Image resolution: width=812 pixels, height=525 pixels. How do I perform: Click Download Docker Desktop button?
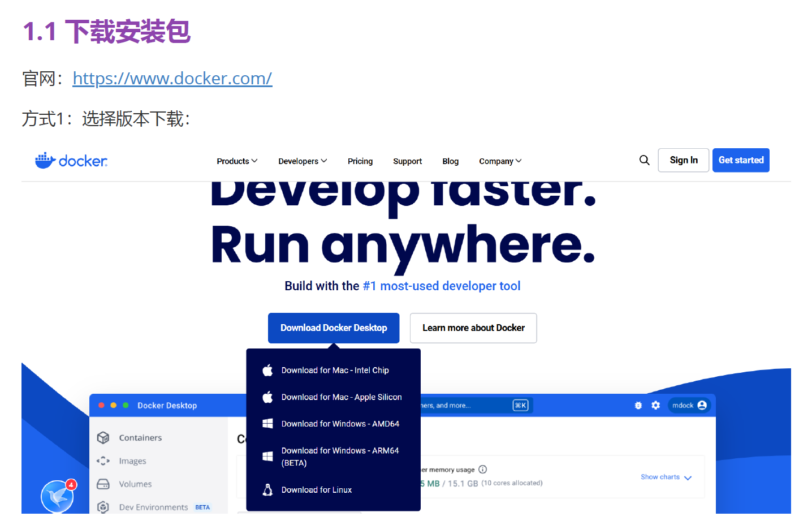pyautogui.click(x=334, y=328)
